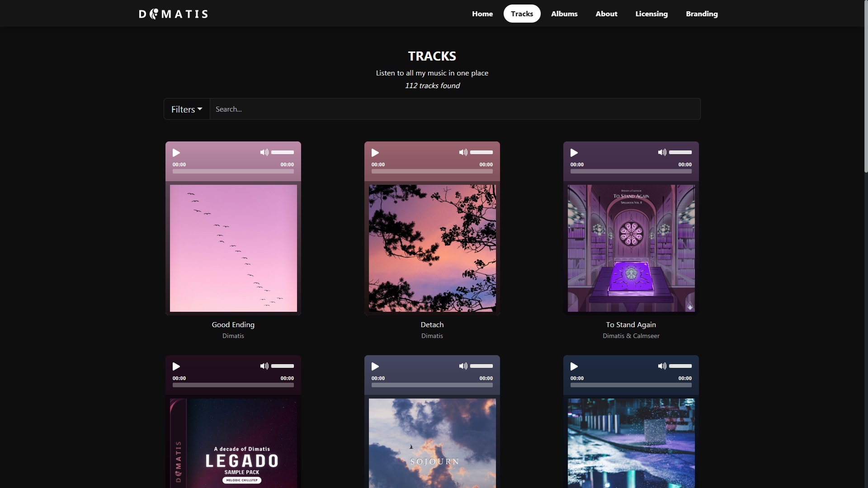Viewport: 868px width, 488px height.
Task: Adjust the Good Ending volume slider
Action: 283,152
